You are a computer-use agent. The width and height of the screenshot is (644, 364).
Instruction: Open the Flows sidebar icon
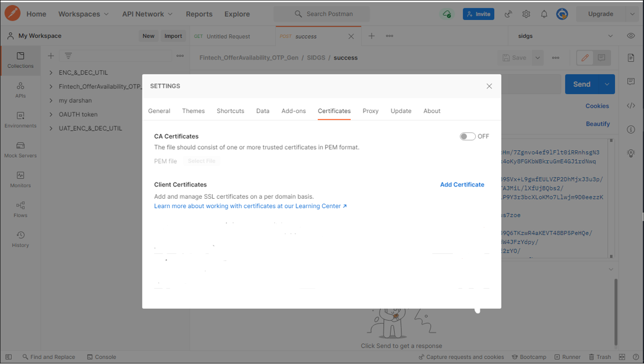(x=21, y=209)
